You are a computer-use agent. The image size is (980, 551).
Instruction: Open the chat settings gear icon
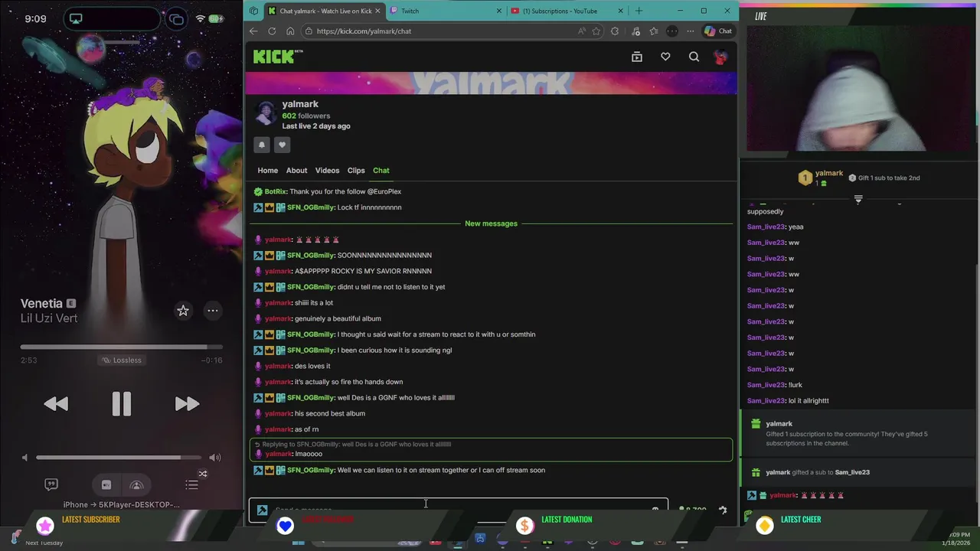(x=722, y=510)
